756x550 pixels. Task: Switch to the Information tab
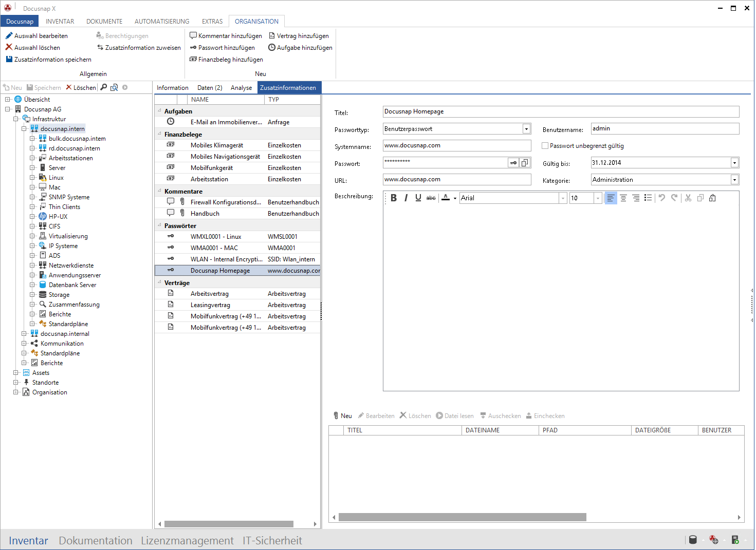point(173,88)
